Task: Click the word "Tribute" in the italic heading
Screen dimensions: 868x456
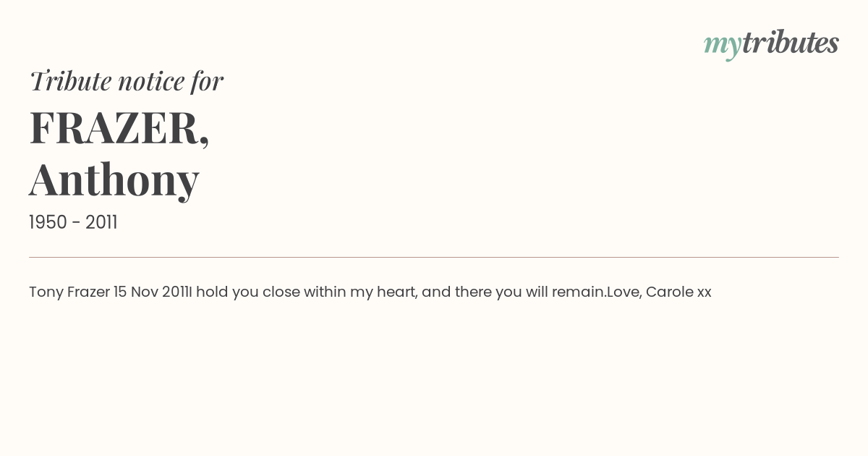Action: coord(70,81)
